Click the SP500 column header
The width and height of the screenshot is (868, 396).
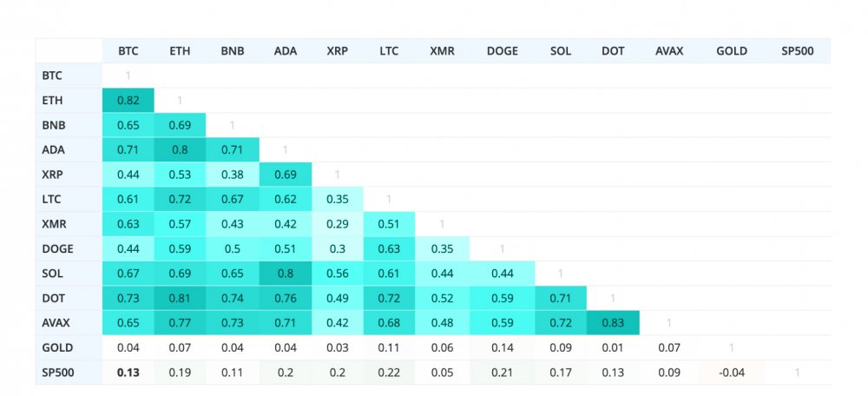pyautogui.click(x=798, y=51)
